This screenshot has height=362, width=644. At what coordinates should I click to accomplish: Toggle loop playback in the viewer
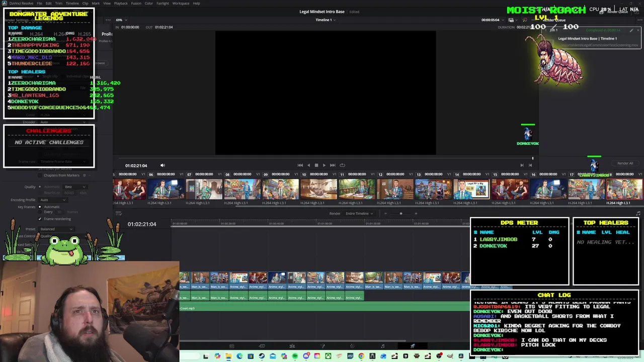(x=342, y=165)
